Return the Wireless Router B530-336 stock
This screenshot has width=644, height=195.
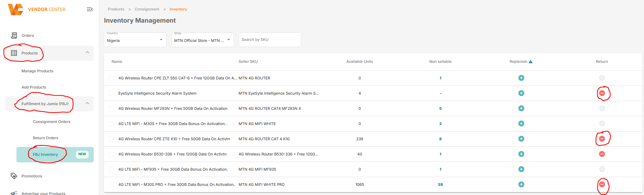[602, 154]
